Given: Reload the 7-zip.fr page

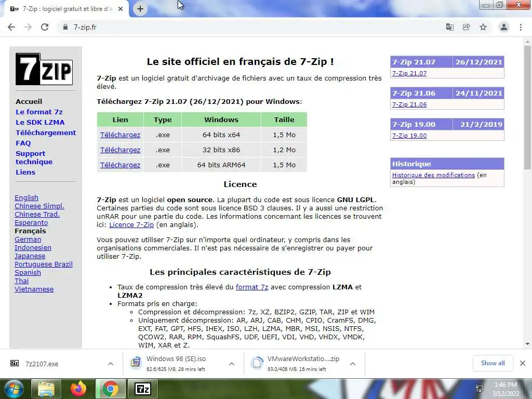Looking at the screenshot, I should (45, 27).
